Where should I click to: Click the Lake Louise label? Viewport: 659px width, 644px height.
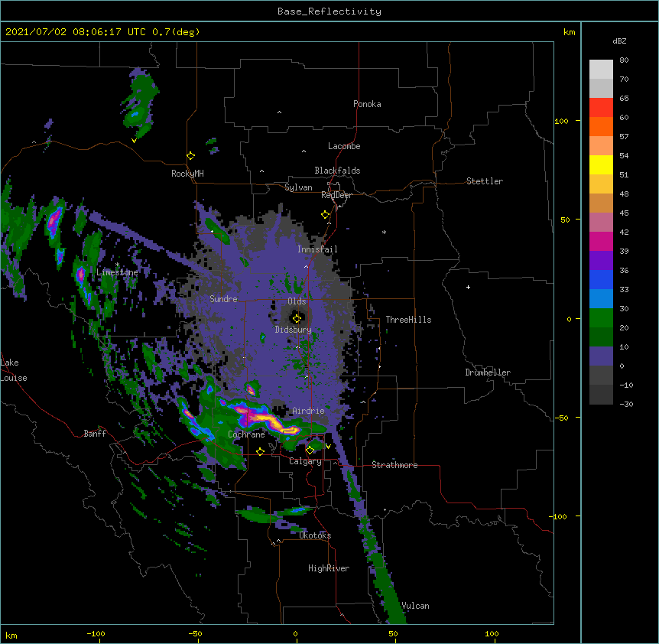pyautogui.click(x=14, y=370)
